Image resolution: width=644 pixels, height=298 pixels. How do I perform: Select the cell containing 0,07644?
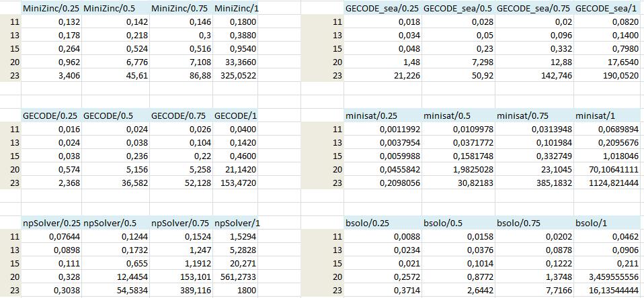(51, 237)
